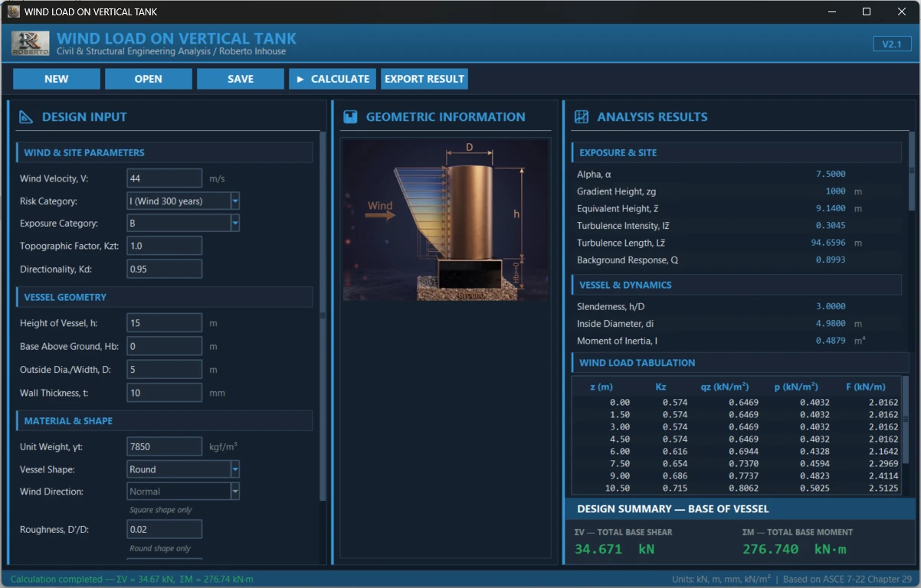Click the Equivalent Height value 9.1400
The width and height of the screenshot is (921, 588).
831,208
